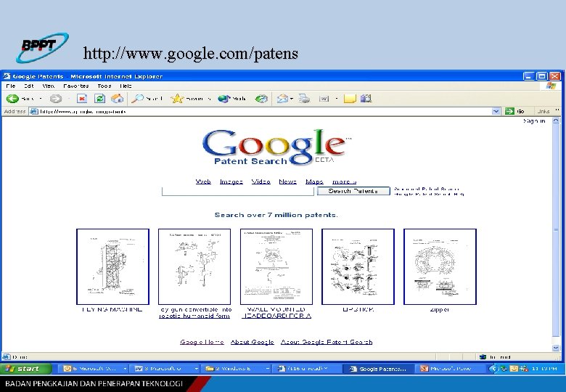The image size is (566, 392).
Task: Open the Flying Machine patent thumbnail
Action: pos(112,266)
